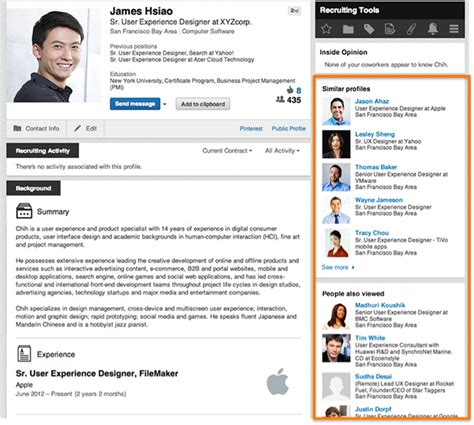The height and width of the screenshot is (425, 474).
Task: Click 'Sr. User Experience Designer, FileMaker' title
Action: click(x=97, y=373)
